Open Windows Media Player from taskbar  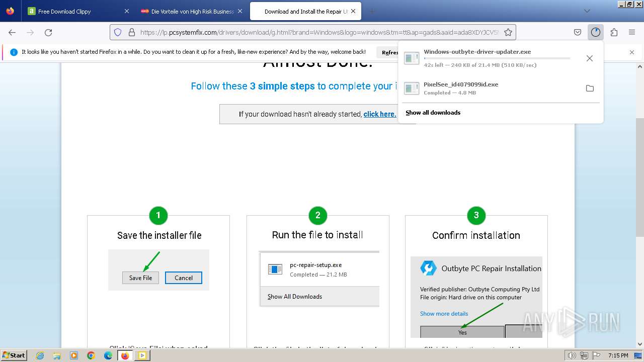(74, 355)
